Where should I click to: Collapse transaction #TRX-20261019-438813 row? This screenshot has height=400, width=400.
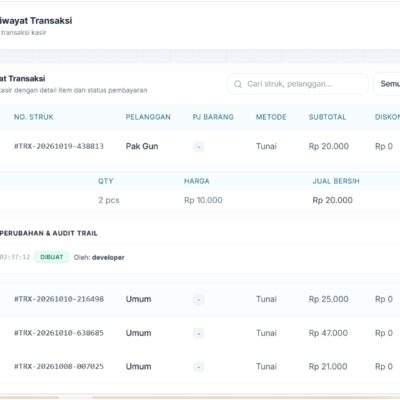[x=200, y=146]
